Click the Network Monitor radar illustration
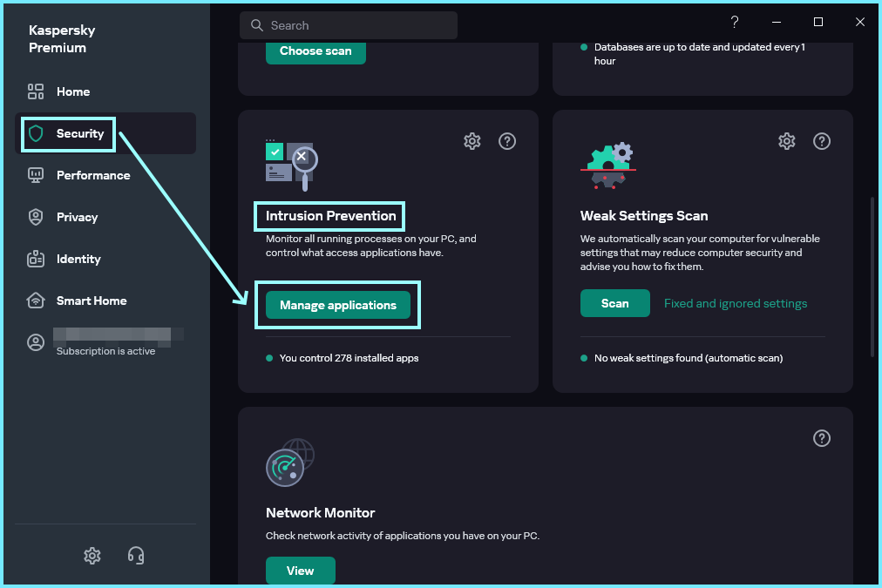 [x=290, y=463]
